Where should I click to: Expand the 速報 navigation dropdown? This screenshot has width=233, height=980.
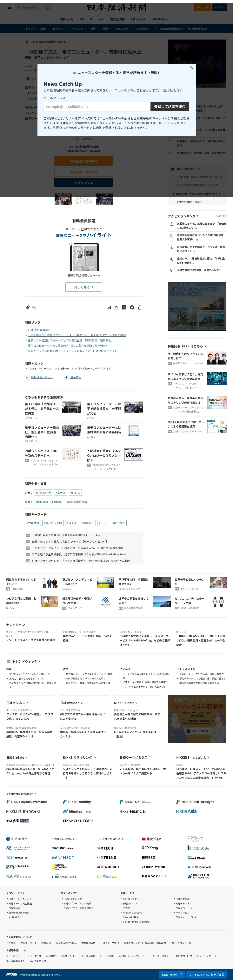[44, 29]
